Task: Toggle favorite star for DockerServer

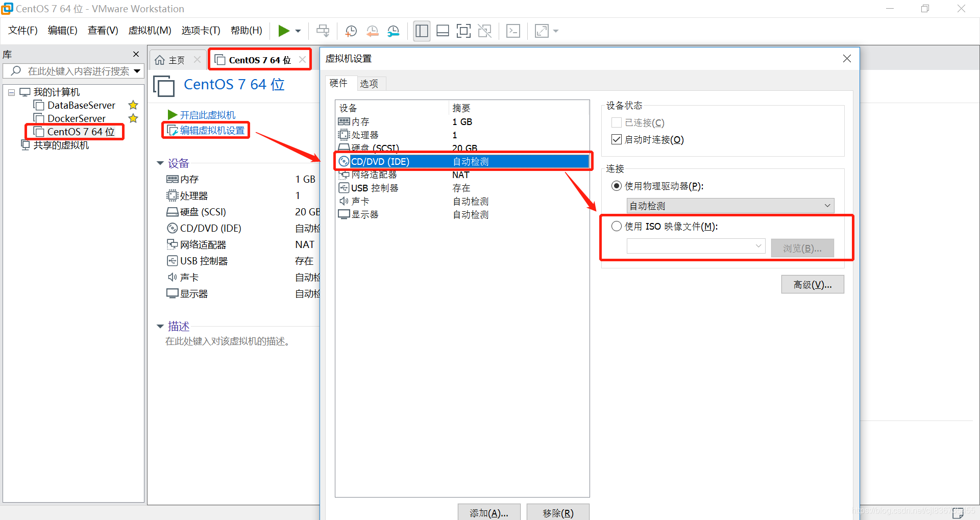Action: click(x=133, y=118)
